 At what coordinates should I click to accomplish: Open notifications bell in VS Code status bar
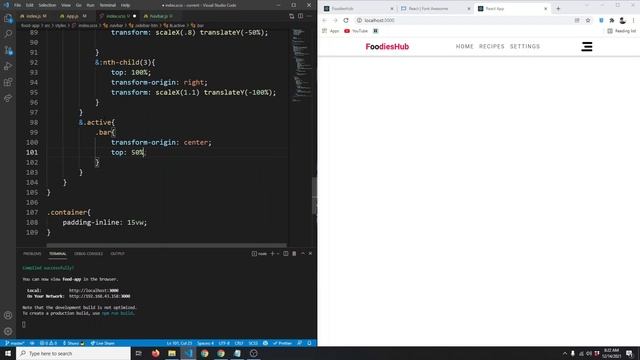(309, 343)
